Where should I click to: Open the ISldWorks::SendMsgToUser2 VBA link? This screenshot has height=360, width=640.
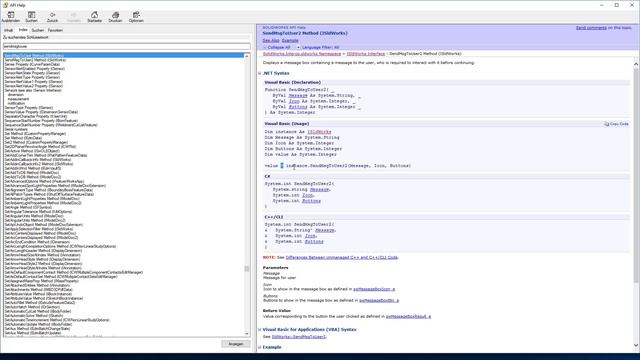(x=299, y=337)
